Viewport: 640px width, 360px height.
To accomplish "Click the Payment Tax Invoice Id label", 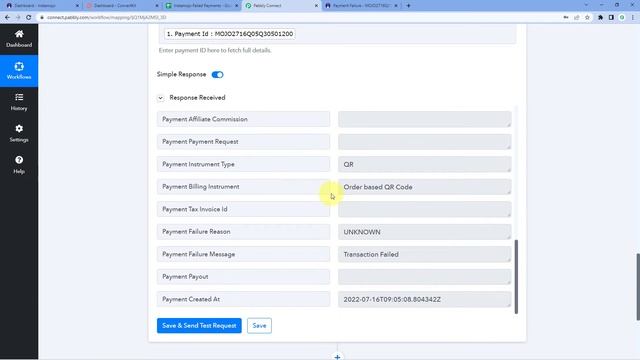I will pyautogui.click(x=243, y=209).
